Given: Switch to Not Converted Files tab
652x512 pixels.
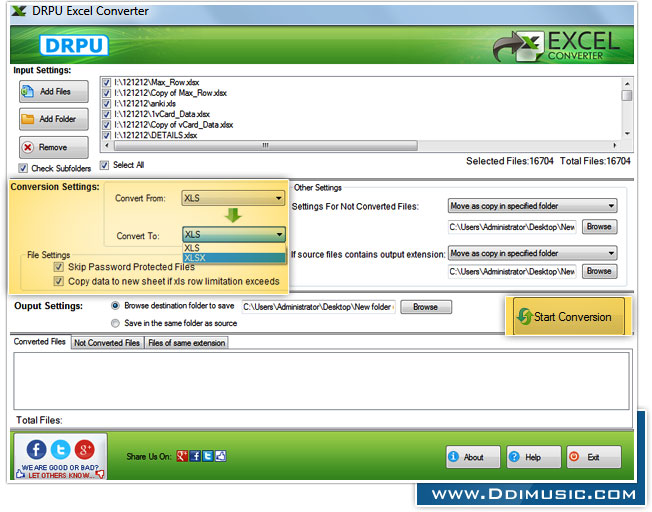Looking at the screenshot, I should coord(107,343).
